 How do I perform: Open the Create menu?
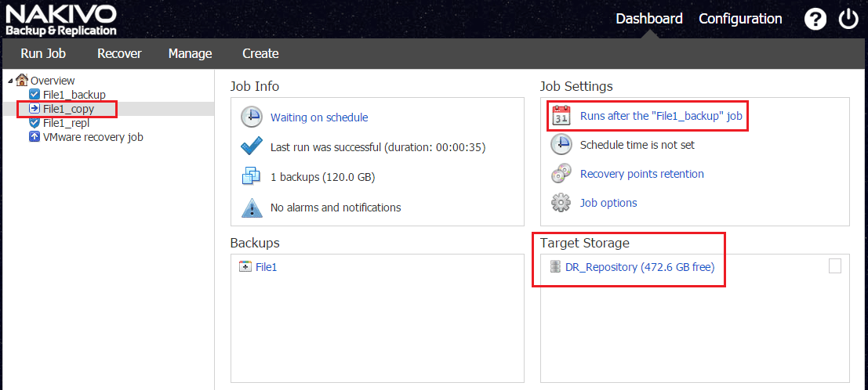(x=260, y=53)
